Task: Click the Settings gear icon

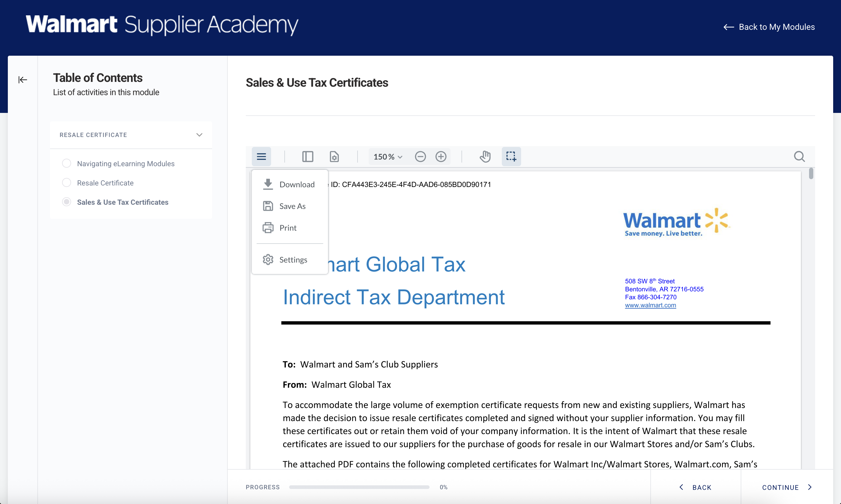Action: pos(268,260)
